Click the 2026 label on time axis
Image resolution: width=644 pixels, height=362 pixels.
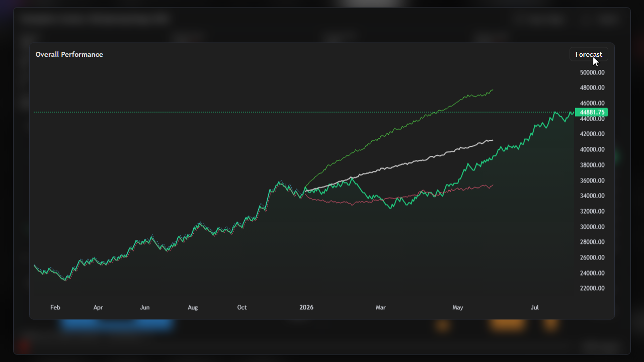pyautogui.click(x=306, y=307)
